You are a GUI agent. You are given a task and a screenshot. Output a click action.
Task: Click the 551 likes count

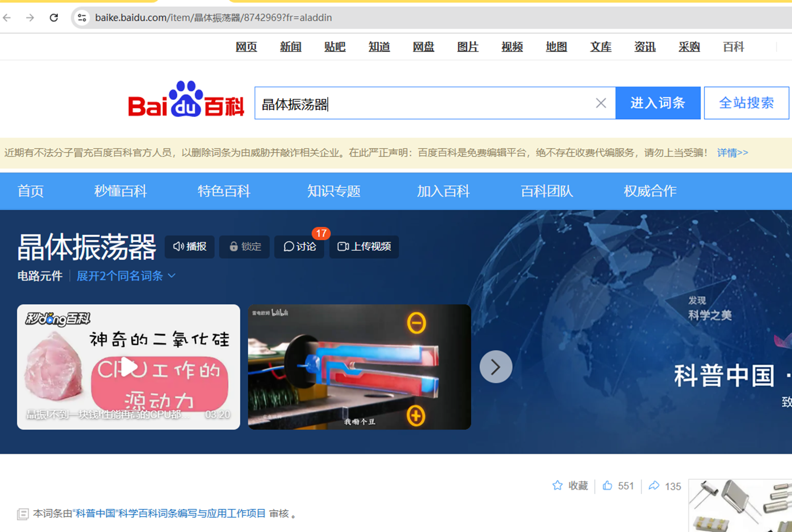pos(626,486)
